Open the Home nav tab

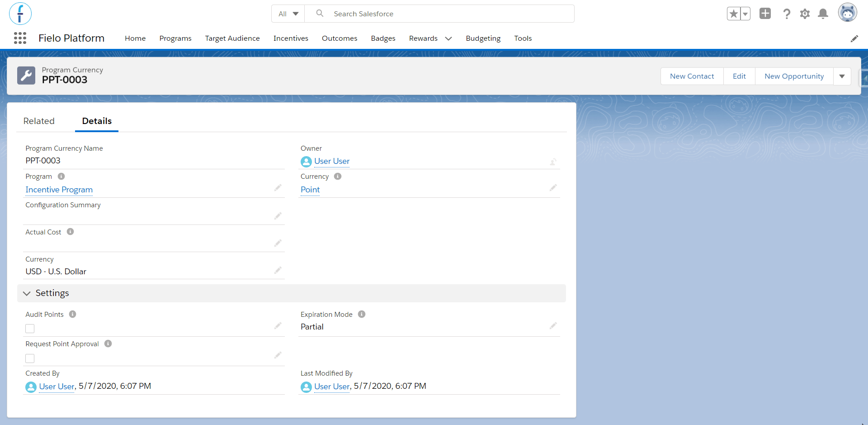tap(135, 38)
